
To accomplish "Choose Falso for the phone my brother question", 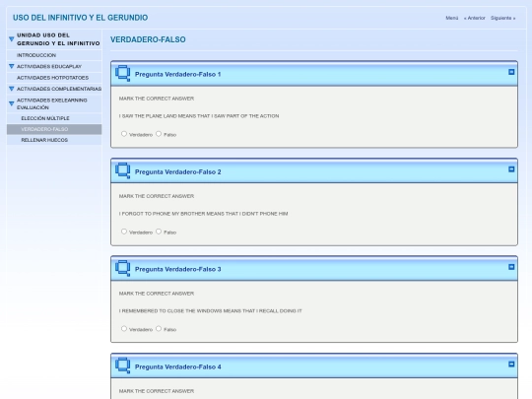I will coord(159,232).
